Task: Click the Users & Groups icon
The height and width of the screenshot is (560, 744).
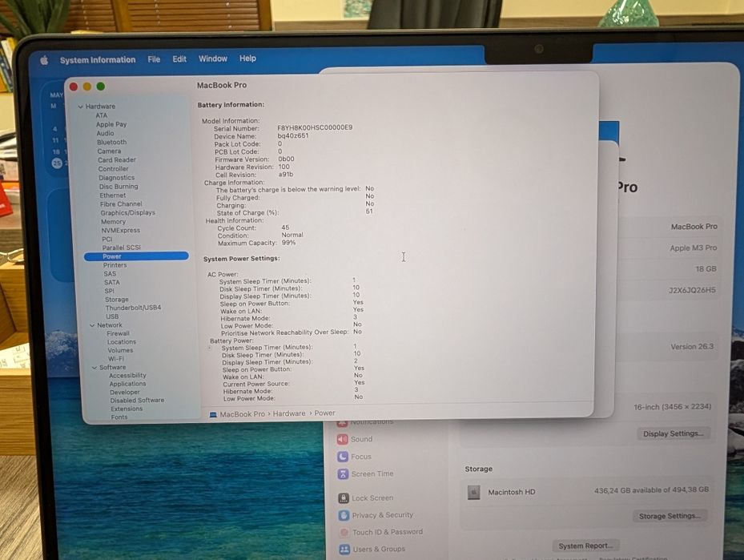Action: pos(344,549)
